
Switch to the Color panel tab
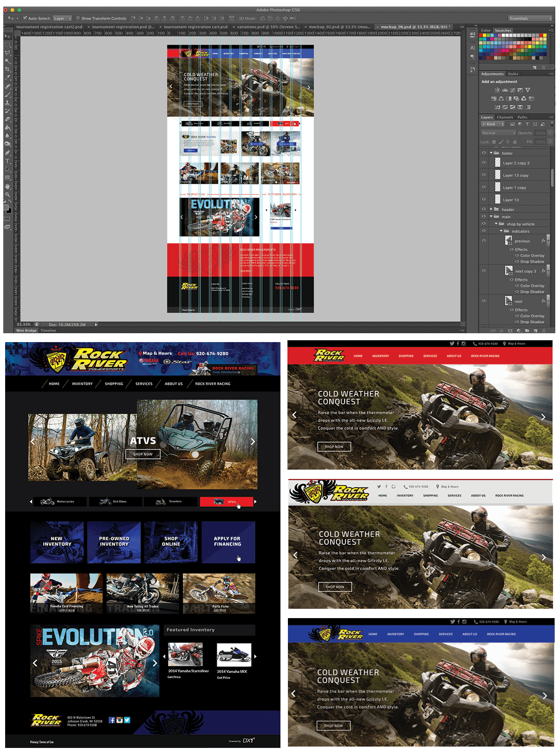point(486,30)
